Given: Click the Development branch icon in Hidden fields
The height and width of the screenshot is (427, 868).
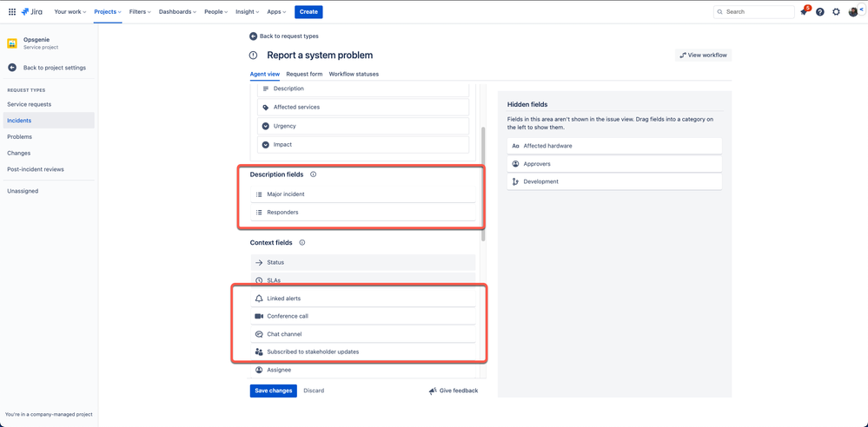Looking at the screenshot, I should 515,181.
